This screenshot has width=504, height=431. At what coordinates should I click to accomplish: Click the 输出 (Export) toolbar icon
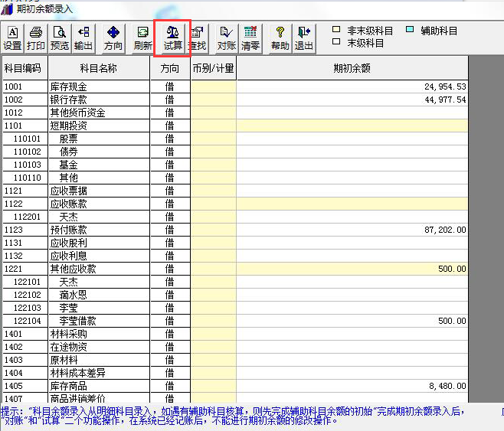(x=83, y=38)
